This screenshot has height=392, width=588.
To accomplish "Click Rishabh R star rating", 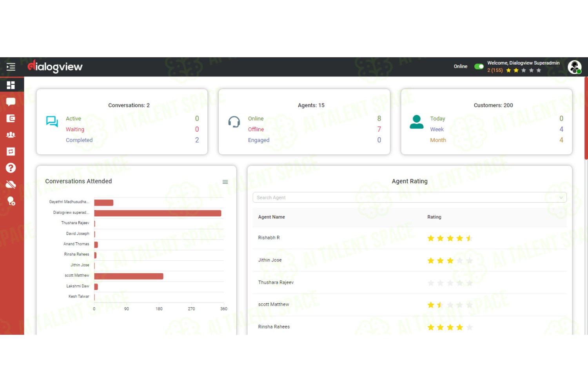I will pos(450,238).
